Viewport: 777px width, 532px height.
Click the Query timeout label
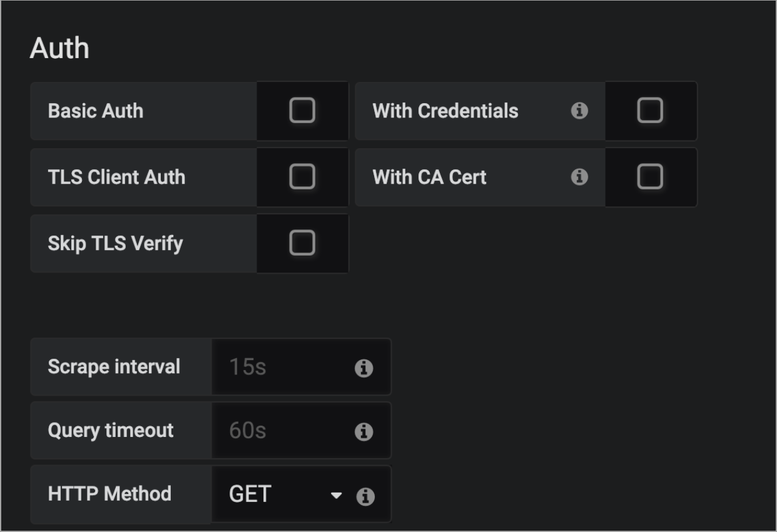(111, 431)
